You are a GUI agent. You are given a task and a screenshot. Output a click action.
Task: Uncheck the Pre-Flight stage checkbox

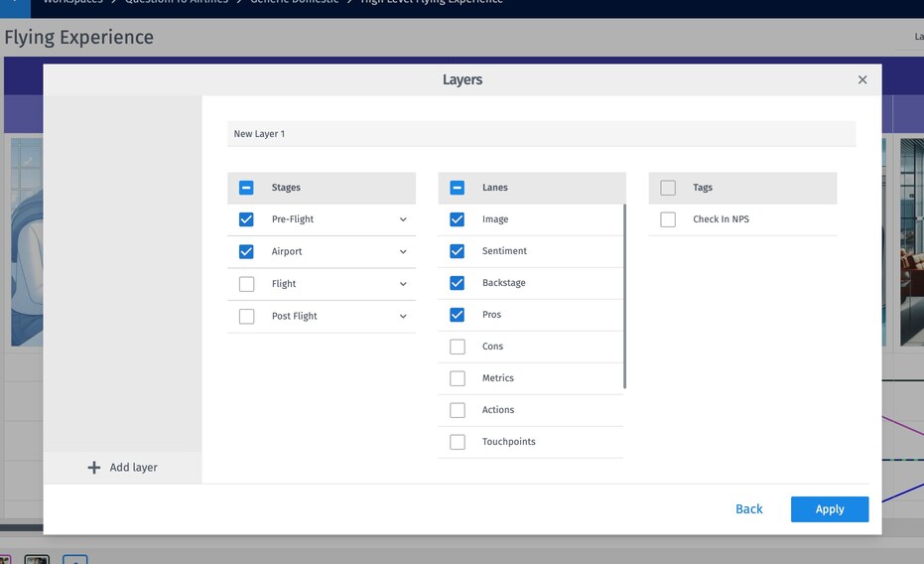click(x=246, y=219)
